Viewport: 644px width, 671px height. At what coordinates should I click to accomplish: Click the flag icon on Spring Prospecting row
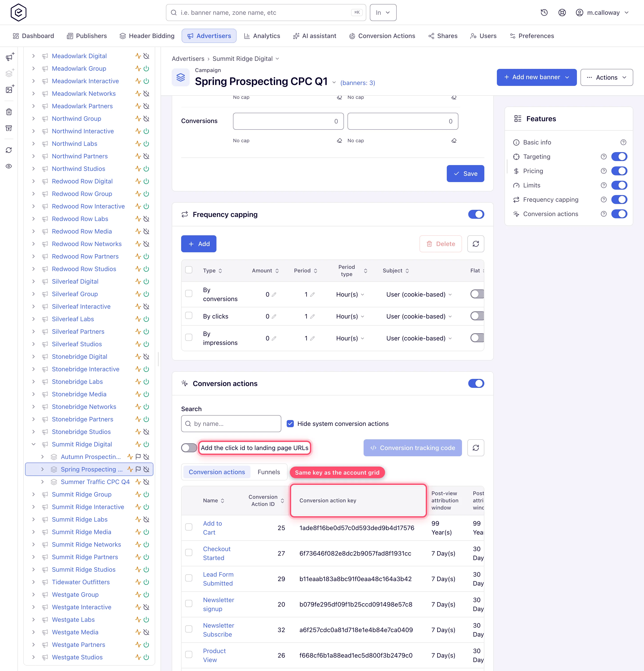tap(138, 469)
